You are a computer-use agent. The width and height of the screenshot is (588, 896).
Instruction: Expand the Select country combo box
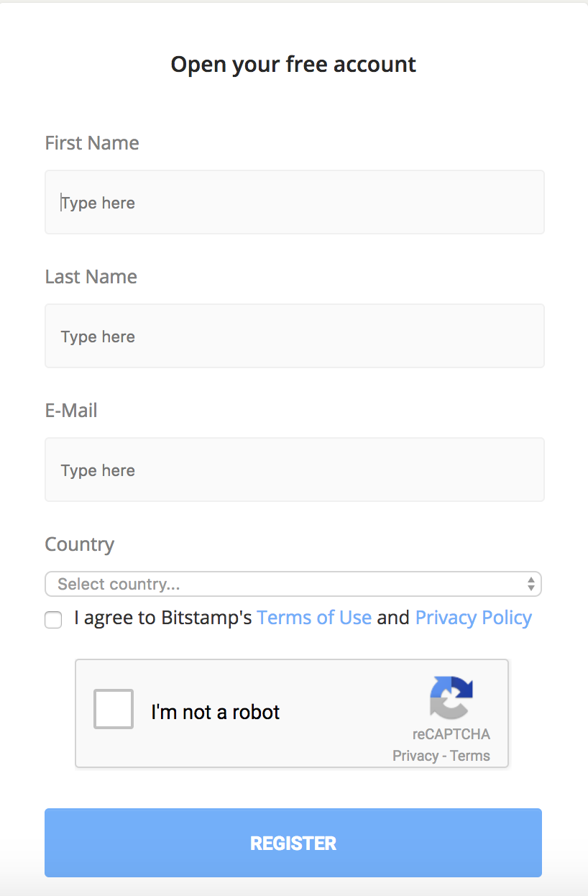click(293, 584)
